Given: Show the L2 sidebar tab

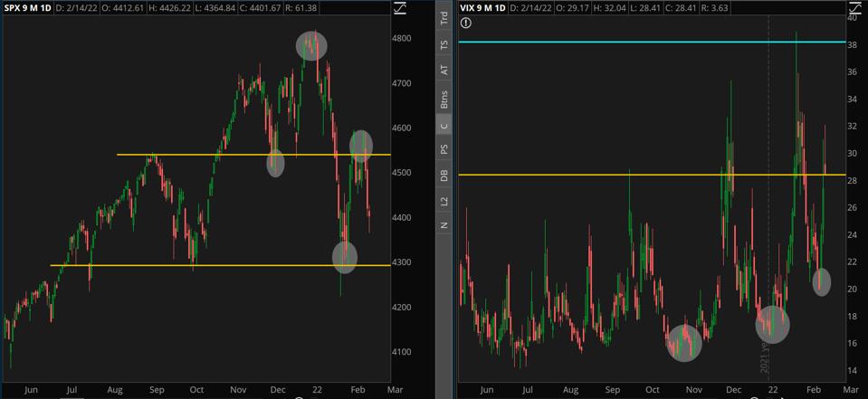Looking at the screenshot, I should (444, 201).
